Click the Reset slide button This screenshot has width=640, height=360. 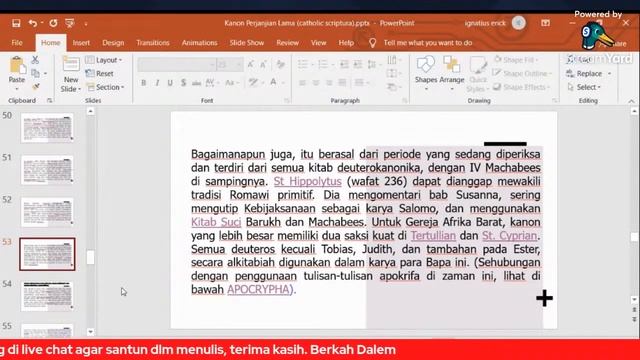(x=100, y=73)
